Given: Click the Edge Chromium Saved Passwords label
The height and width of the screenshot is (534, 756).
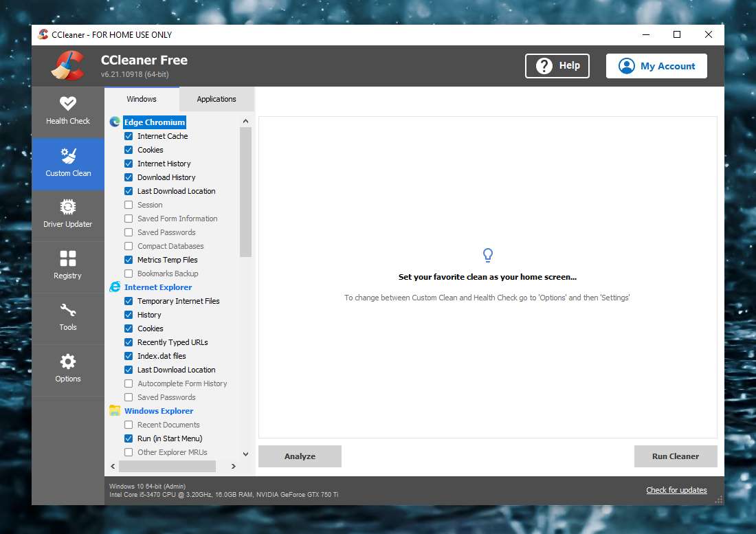Looking at the screenshot, I should click(x=166, y=232).
